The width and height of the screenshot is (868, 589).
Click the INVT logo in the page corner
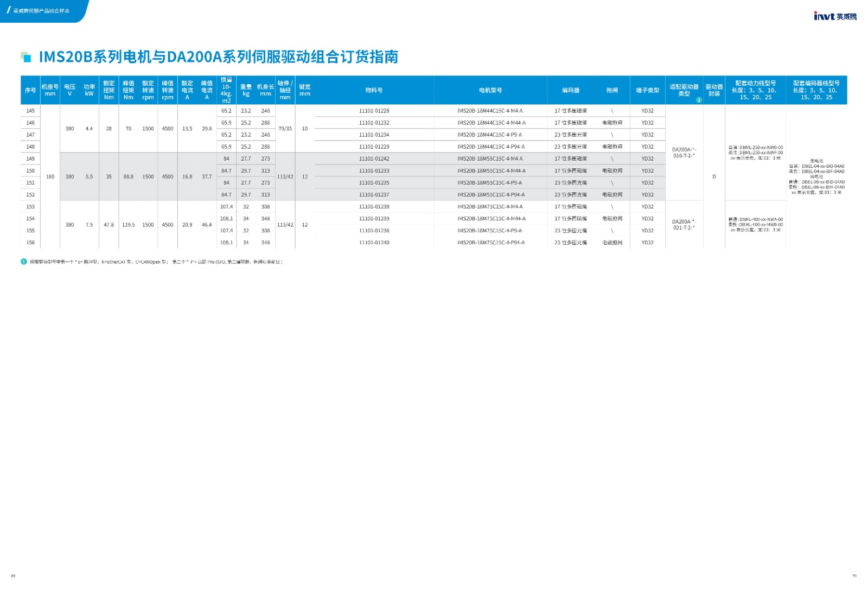pyautogui.click(x=835, y=16)
